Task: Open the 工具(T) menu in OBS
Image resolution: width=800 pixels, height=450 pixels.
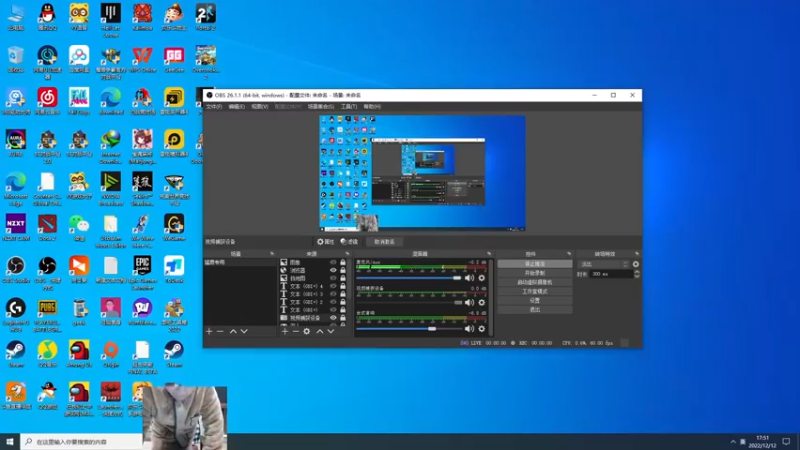Action: click(x=348, y=107)
